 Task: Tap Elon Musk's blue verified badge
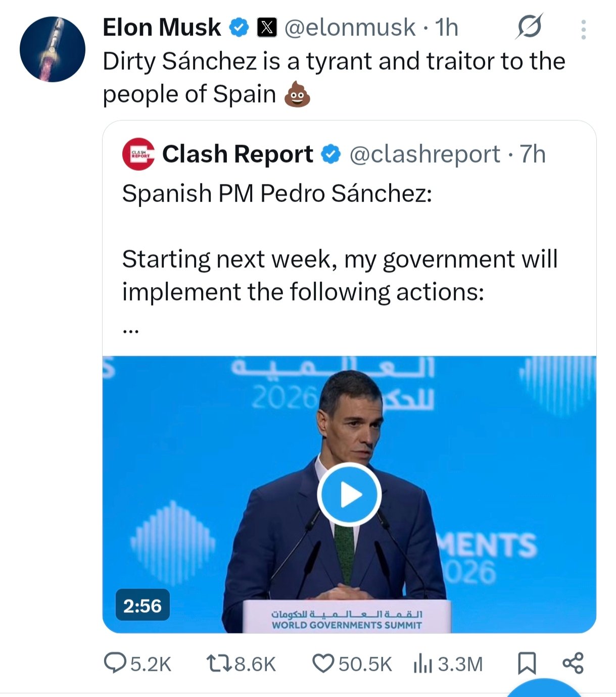pyautogui.click(x=240, y=27)
